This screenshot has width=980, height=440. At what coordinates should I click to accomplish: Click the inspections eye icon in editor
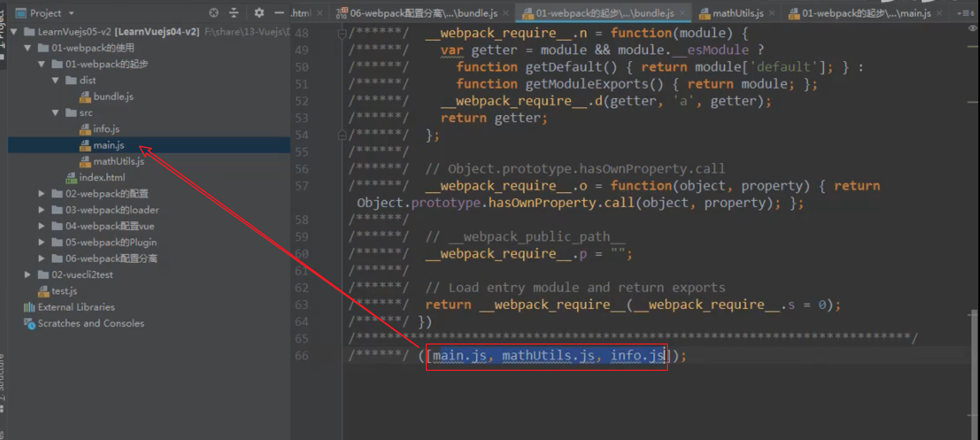click(x=972, y=28)
